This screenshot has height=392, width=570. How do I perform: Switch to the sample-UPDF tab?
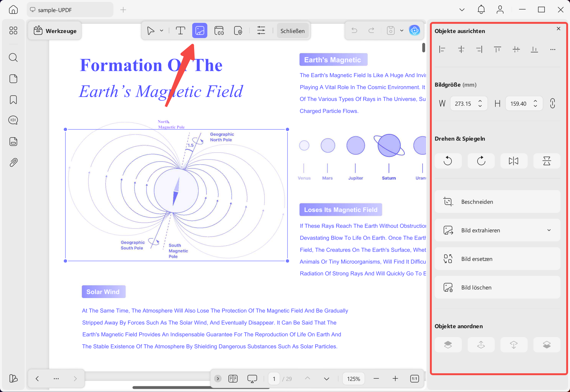(70, 10)
